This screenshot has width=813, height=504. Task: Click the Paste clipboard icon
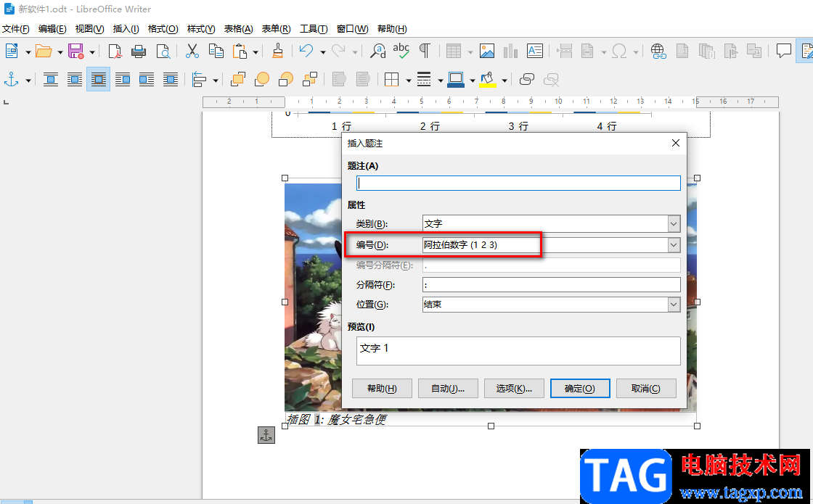point(240,51)
